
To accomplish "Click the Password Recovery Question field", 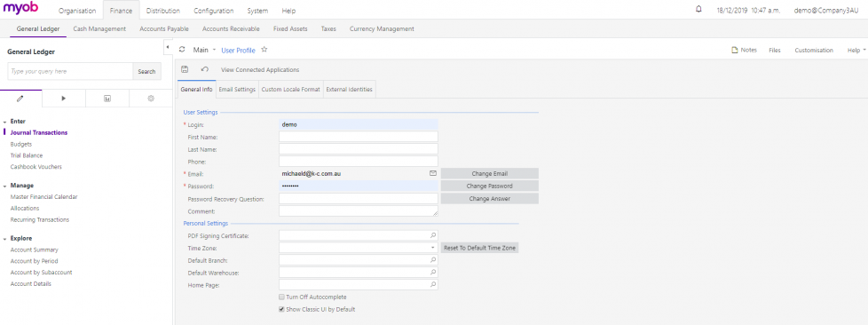I will tap(359, 198).
